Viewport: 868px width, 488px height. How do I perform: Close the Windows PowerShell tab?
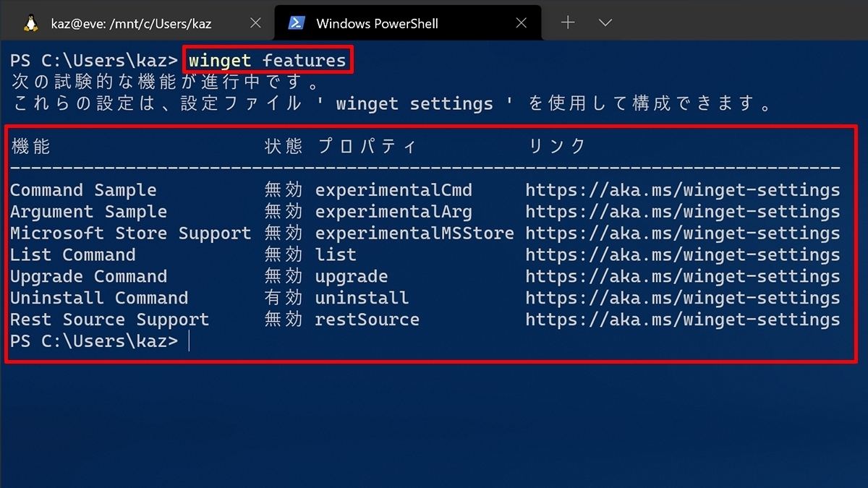[x=520, y=23]
